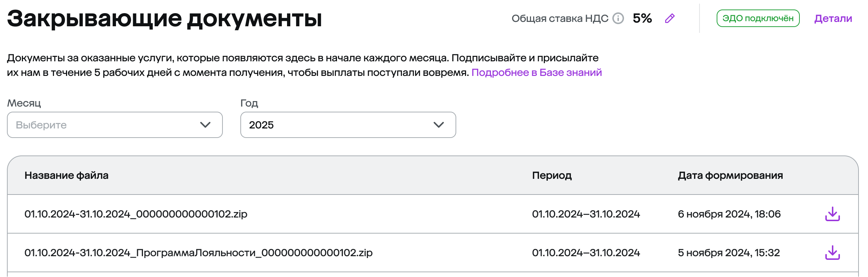Image resolution: width=868 pixels, height=277 pixels.
Task: Click the Общая ставка НДС label
Action: (560, 18)
